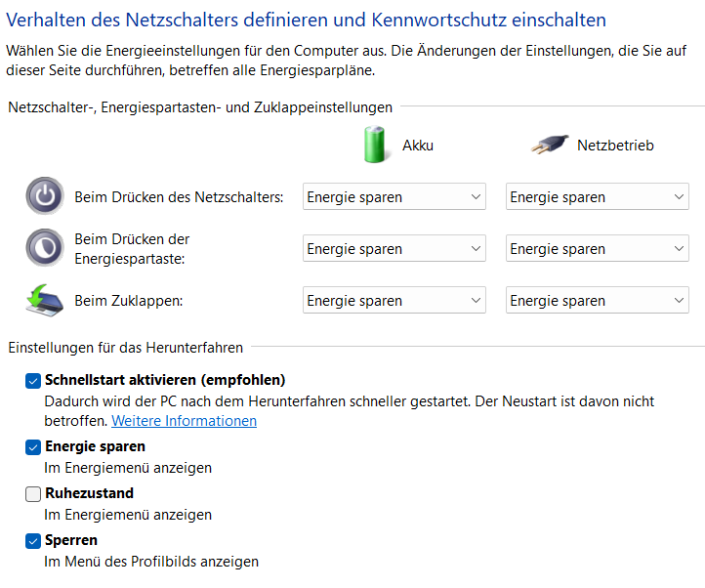
Task: Click the Schnellstart aktivieren (empfohlen) label
Action: [165, 380]
